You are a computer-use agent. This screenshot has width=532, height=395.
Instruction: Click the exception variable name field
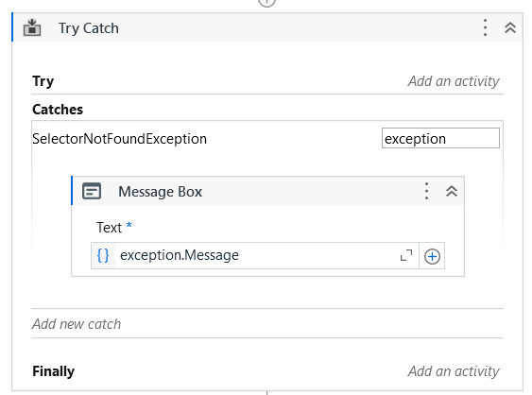point(440,138)
